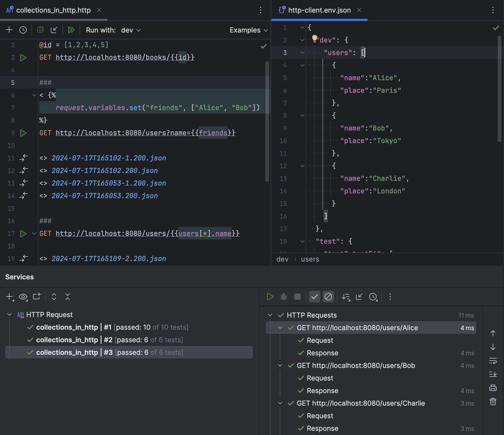Open the kebab menu of the env editor
This screenshot has width=504, height=435.
[493, 10]
